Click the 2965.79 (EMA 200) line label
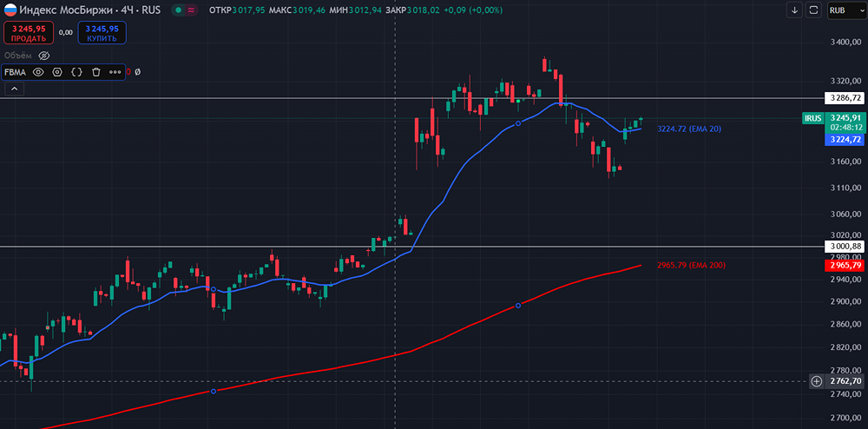This screenshot has width=868, height=429. (x=692, y=265)
